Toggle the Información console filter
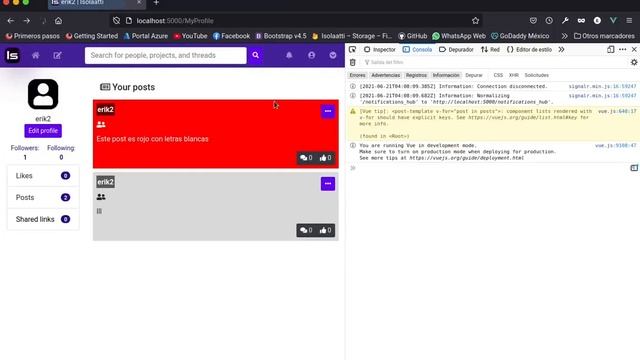The width and height of the screenshot is (640, 360). point(446,75)
